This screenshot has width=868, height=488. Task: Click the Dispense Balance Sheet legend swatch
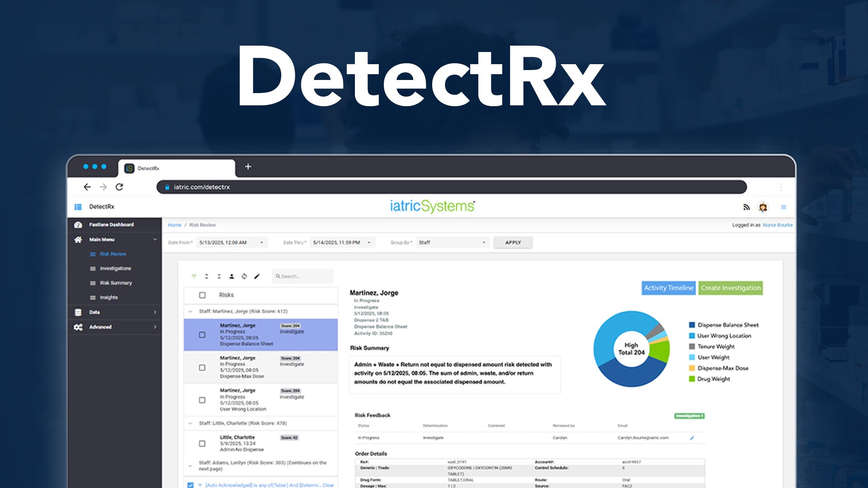pyautogui.click(x=692, y=325)
